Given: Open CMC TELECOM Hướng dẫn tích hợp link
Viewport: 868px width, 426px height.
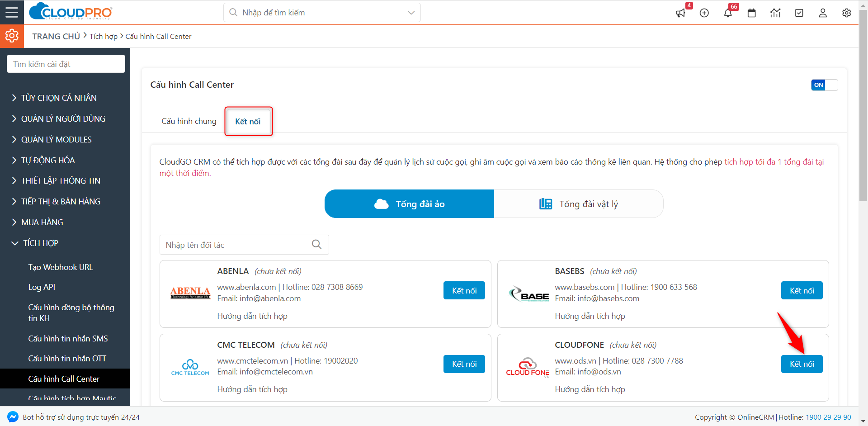Looking at the screenshot, I should click(252, 389).
